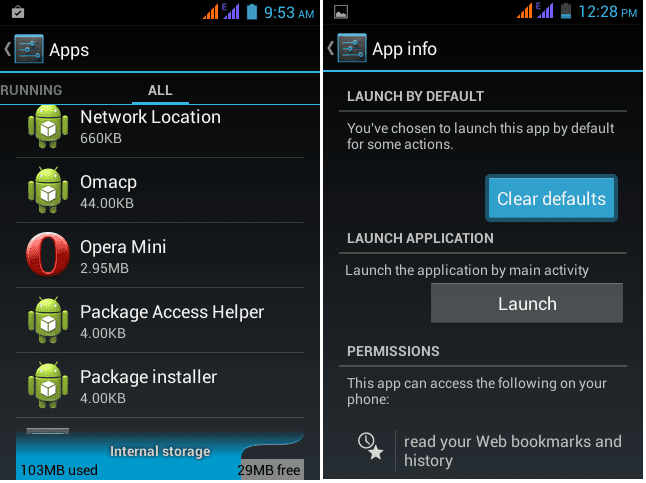Tap the Internal storage usage bar
This screenshot has height=483, width=646.
(160, 455)
